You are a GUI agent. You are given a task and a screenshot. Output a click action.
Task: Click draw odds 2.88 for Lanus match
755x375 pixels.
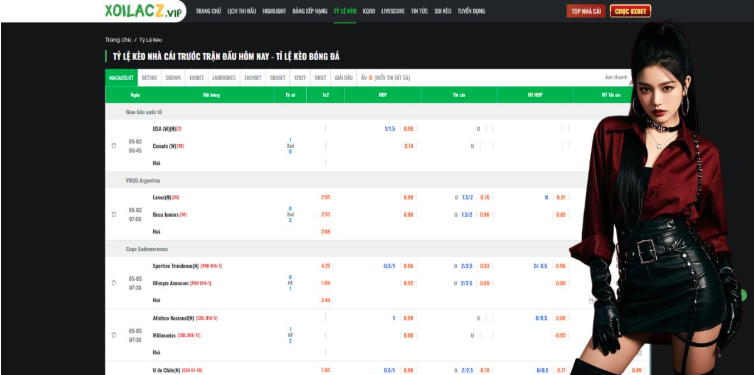325,232
